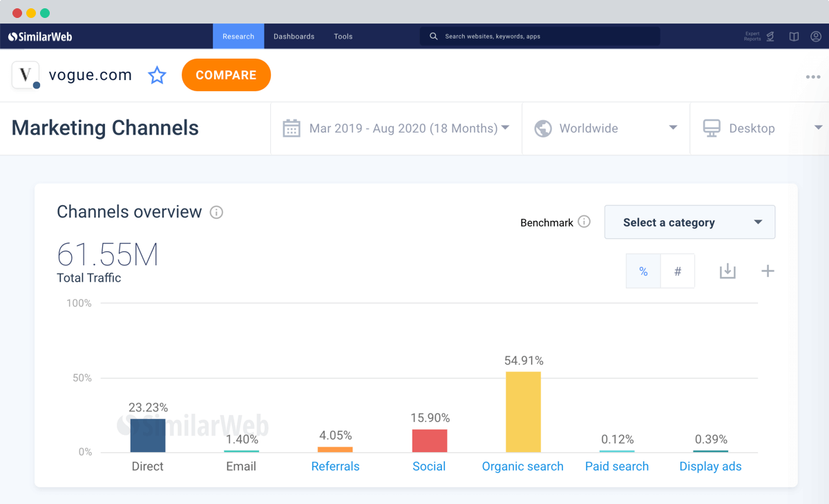829x504 pixels.
Task: Click the Referrals orange bar
Action: (x=335, y=450)
